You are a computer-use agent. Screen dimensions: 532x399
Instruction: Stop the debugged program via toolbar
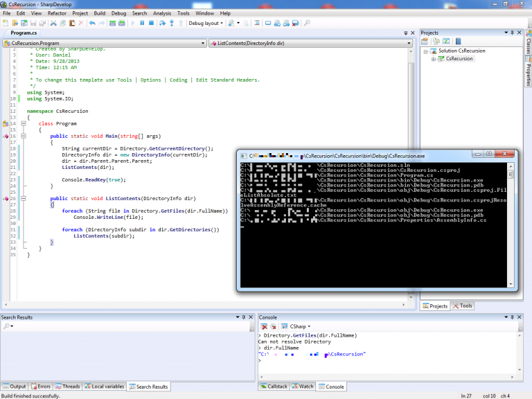point(152,23)
